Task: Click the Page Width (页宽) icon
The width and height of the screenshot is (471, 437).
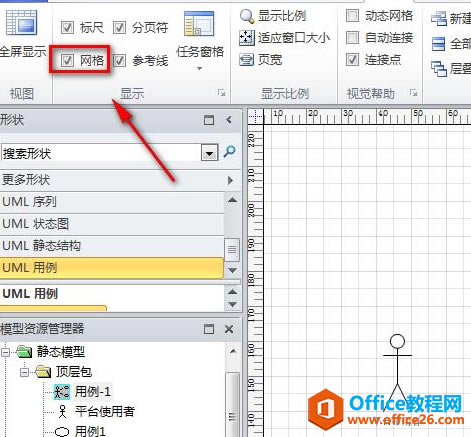Action: [247, 60]
